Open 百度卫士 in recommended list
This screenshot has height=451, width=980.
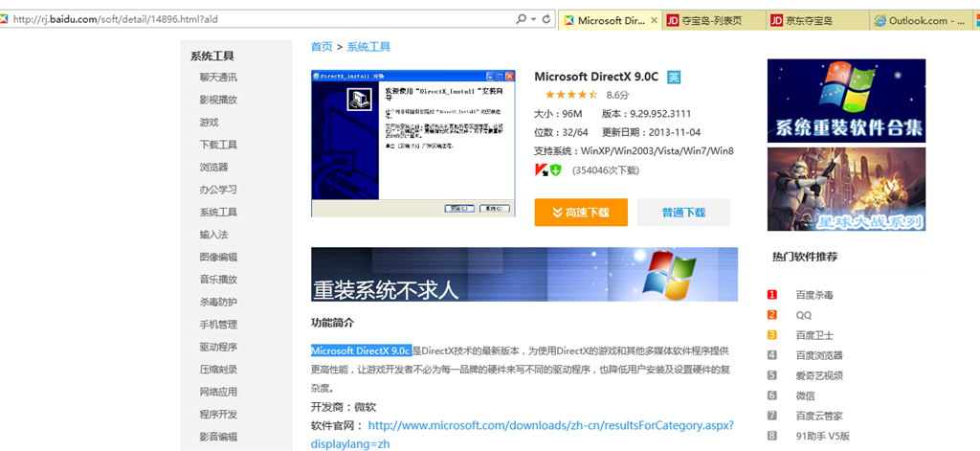tap(814, 335)
